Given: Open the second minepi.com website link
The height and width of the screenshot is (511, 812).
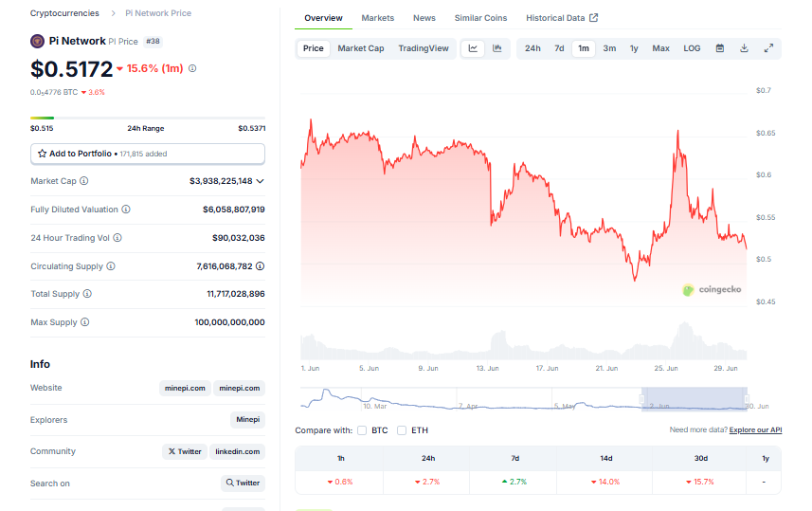Looking at the screenshot, I should click(x=240, y=388).
